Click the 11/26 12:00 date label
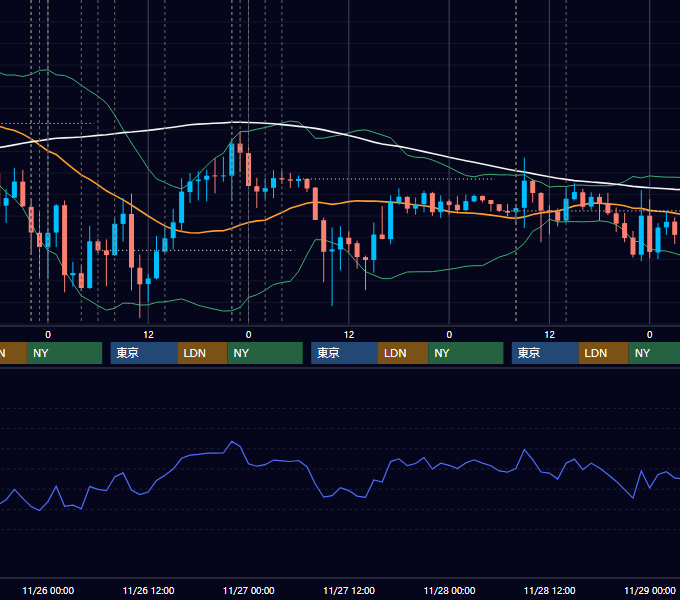 [x=148, y=590]
